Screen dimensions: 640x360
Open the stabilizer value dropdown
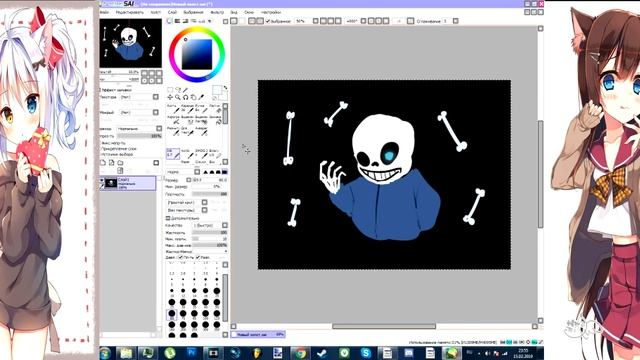(456, 21)
